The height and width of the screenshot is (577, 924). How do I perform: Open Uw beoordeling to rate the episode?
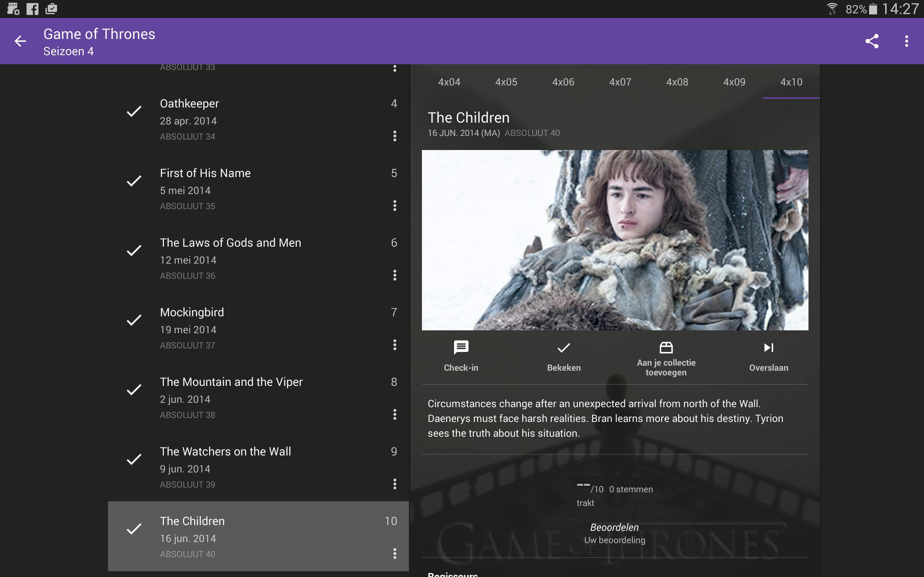(x=614, y=539)
